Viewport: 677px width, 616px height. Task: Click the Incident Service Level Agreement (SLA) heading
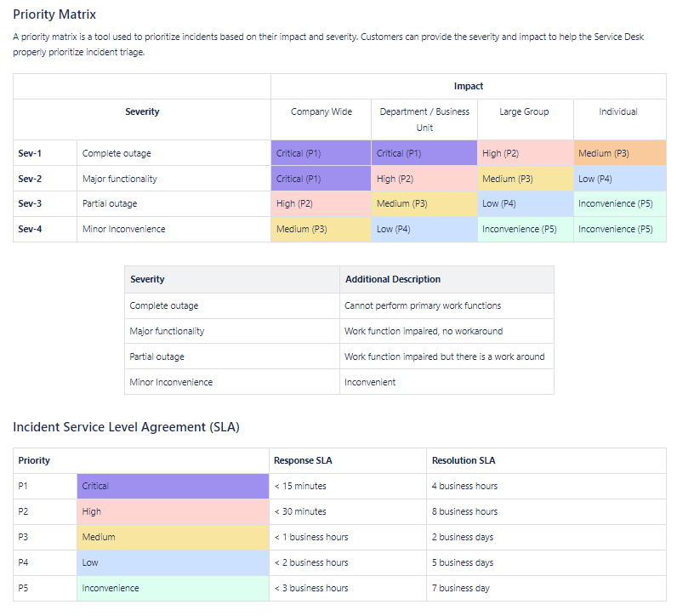coord(126,427)
